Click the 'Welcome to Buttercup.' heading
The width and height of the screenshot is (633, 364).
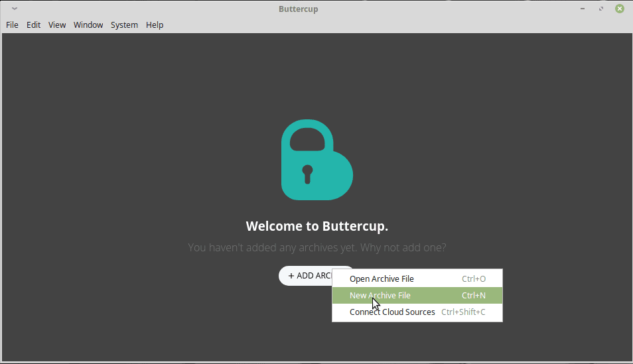pyautogui.click(x=317, y=226)
